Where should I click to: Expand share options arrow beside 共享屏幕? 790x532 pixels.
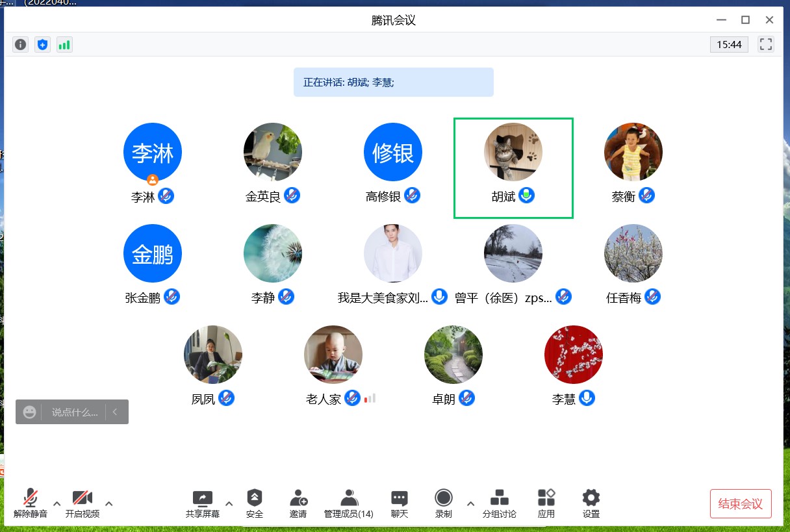point(229,503)
